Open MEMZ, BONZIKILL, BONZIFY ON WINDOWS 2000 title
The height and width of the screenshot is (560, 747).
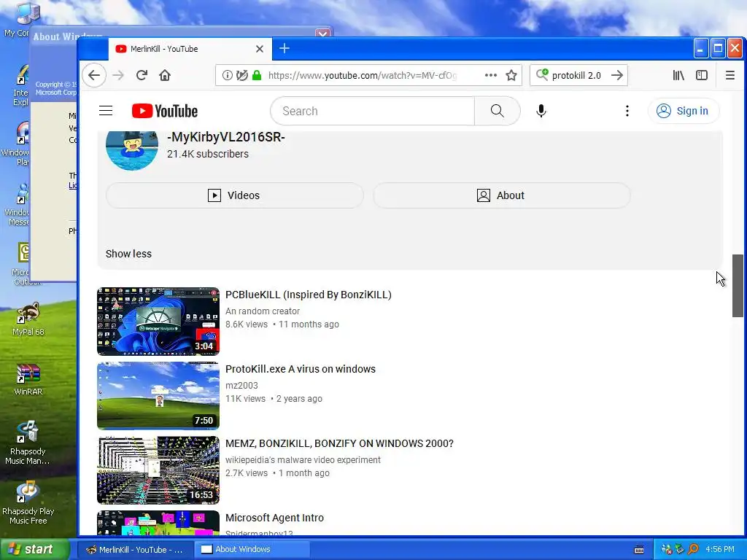pyautogui.click(x=339, y=443)
